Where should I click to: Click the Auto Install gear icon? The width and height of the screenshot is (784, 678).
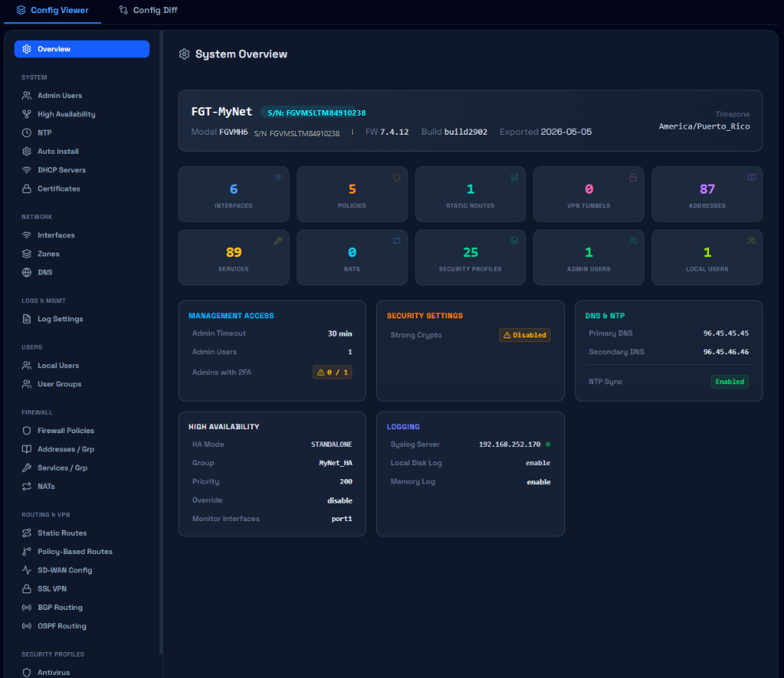point(27,152)
